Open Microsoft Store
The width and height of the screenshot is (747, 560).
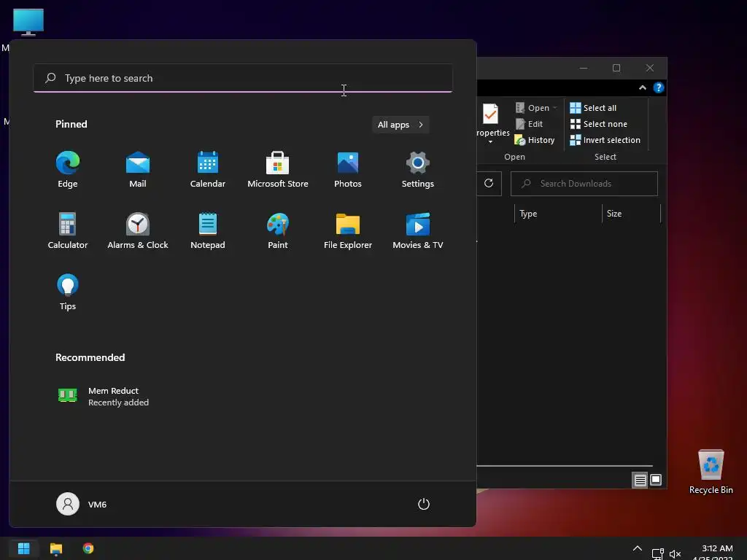[278, 169]
